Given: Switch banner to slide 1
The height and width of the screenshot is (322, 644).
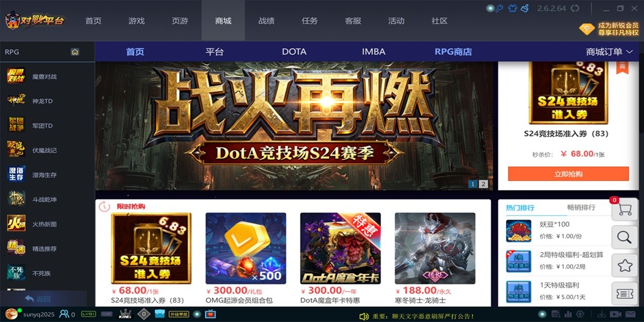Looking at the screenshot, I should (x=473, y=184).
